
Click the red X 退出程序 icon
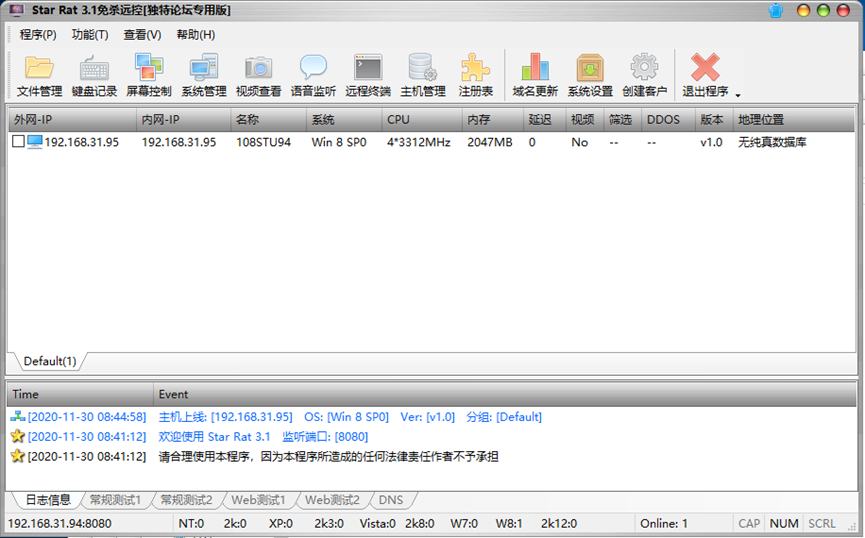pos(705,67)
